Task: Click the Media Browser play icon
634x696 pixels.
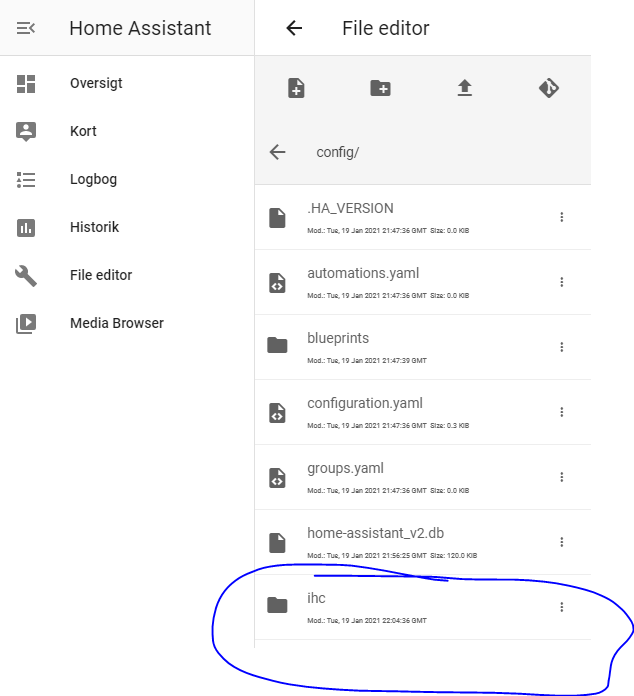Action: pos(26,324)
